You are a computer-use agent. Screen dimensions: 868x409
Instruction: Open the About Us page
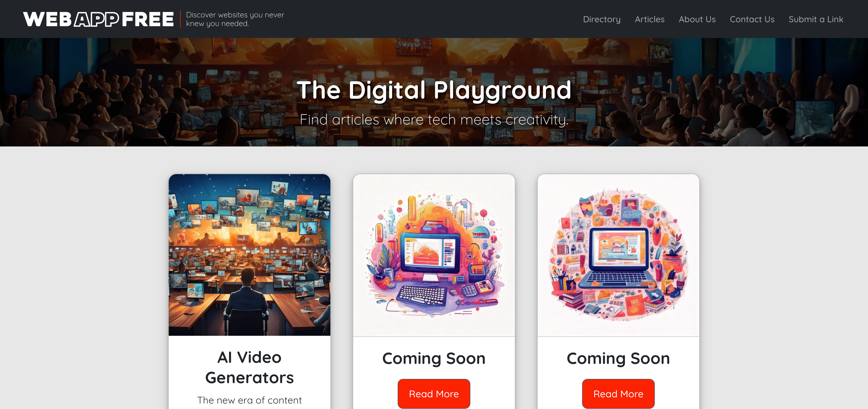click(x=697, y=19)
